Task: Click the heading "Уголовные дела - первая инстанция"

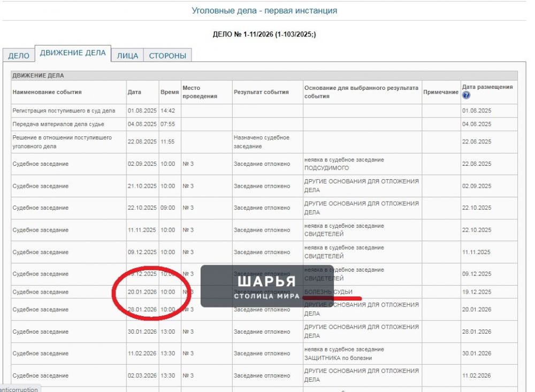Action: pos(264,11)
